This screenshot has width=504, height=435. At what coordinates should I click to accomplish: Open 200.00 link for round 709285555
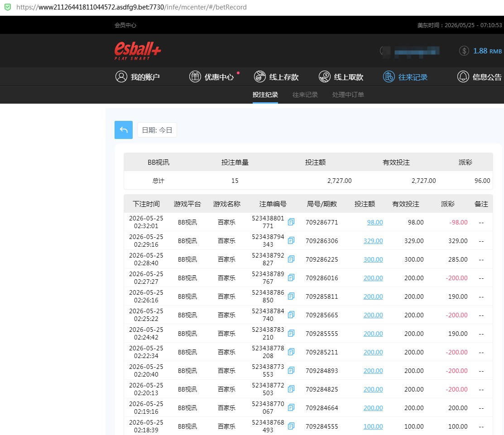pos(373,334)
